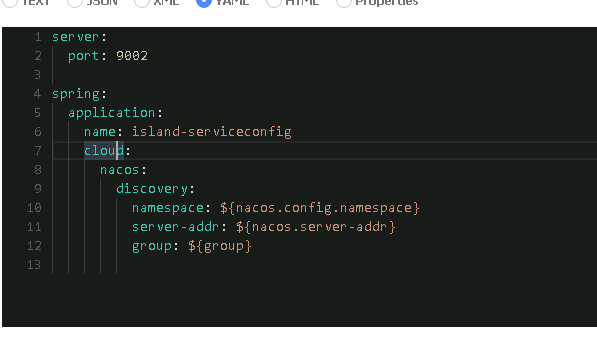The image size is (597, 364).
Task: Select the TEXT format radio button
Action: 10,2
